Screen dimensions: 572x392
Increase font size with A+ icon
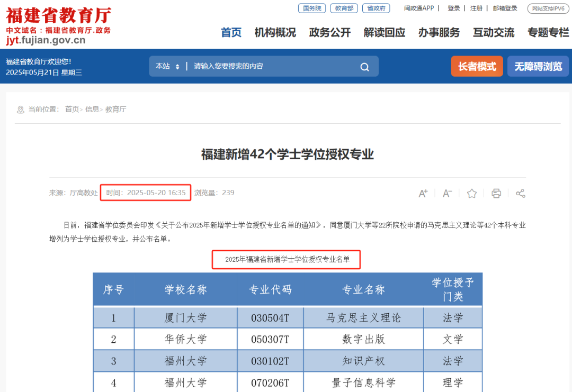423,193
